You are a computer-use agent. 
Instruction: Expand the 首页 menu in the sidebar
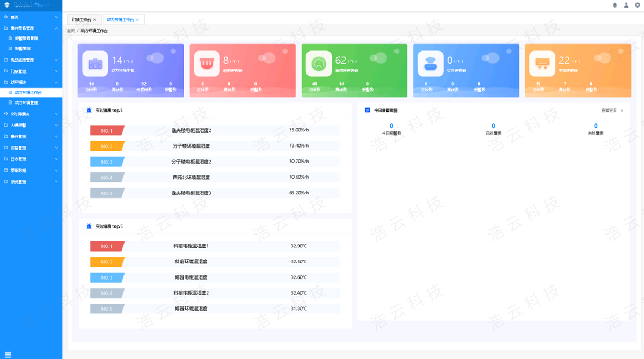(x=31, y=17)
